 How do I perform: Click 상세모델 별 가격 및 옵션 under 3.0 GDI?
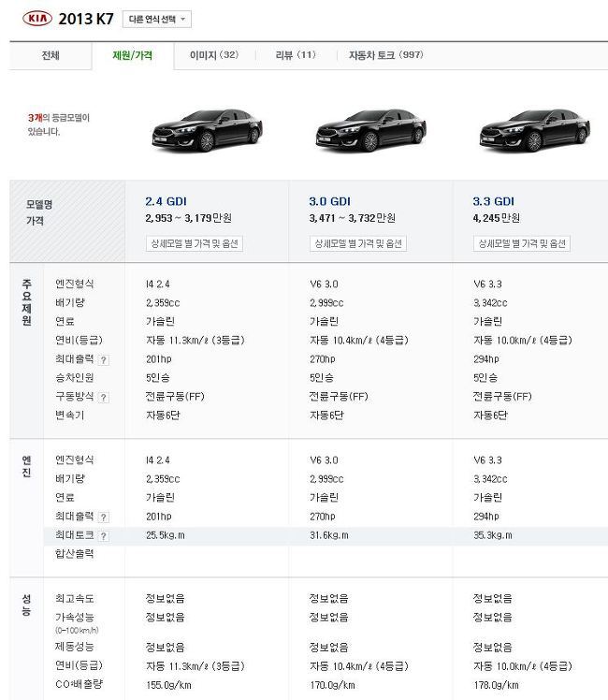(x=358, y=243)
